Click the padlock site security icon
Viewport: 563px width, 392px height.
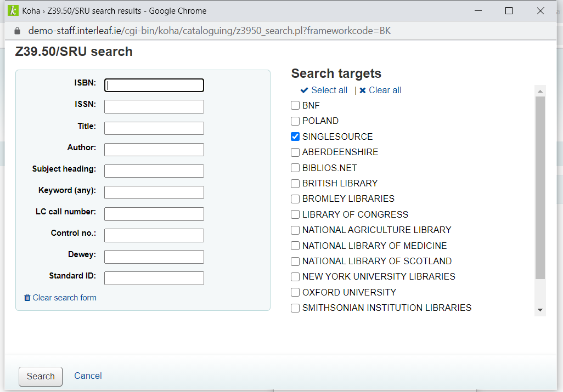(17, 31)
